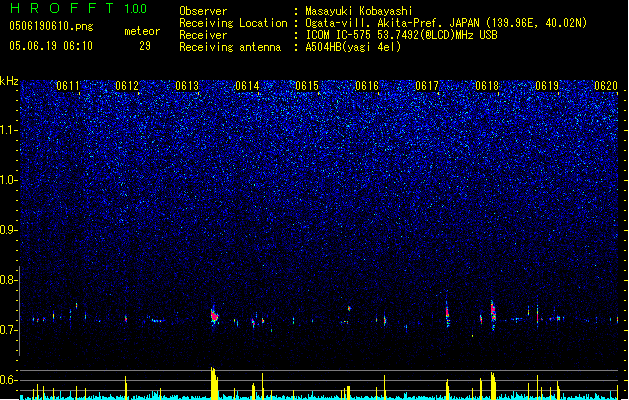Click the 1.0 kHz frequency label
Image resolution: width=629 pixels, height=400 pixels.
[x=9, y=180]
